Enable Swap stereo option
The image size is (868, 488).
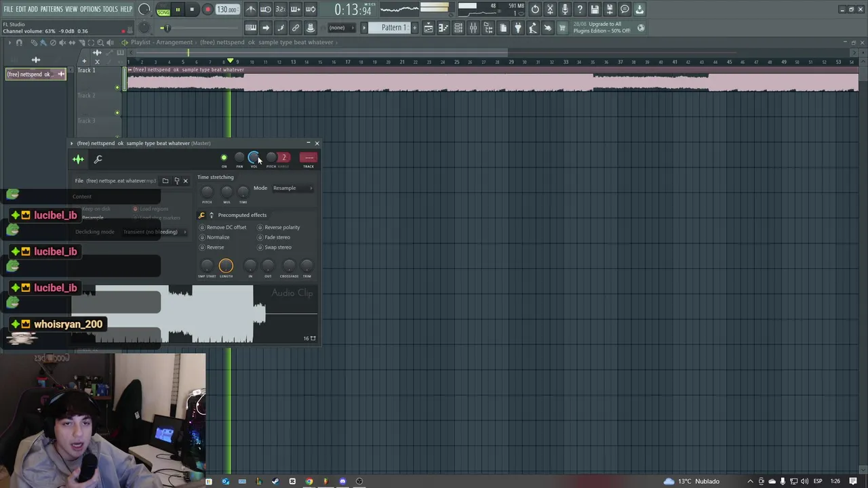click(x=274, y=247)
